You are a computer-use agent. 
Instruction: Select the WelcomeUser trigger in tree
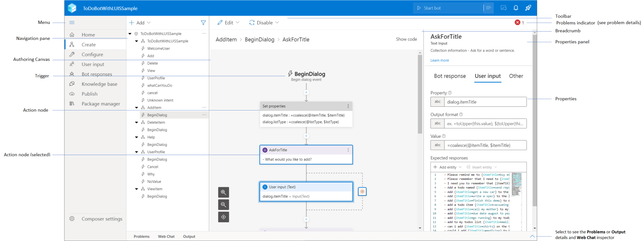point(158,48)
